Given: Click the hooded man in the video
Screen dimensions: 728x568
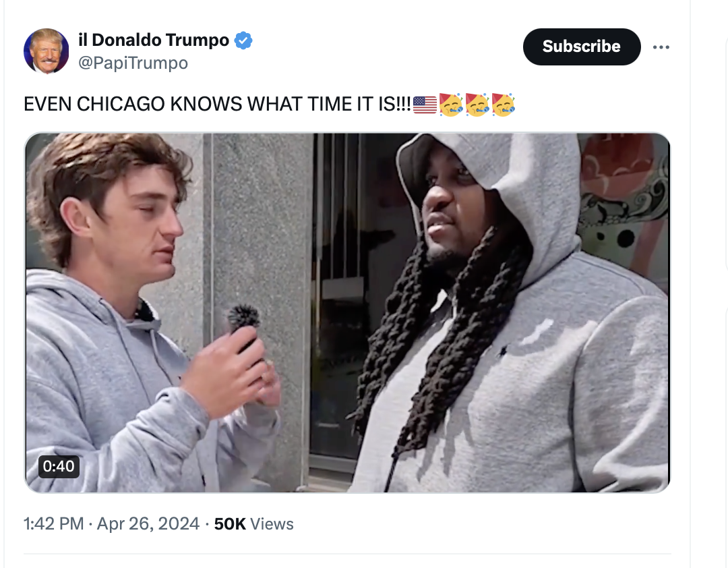Looking at the screenshot, I should tap(511, 313).
